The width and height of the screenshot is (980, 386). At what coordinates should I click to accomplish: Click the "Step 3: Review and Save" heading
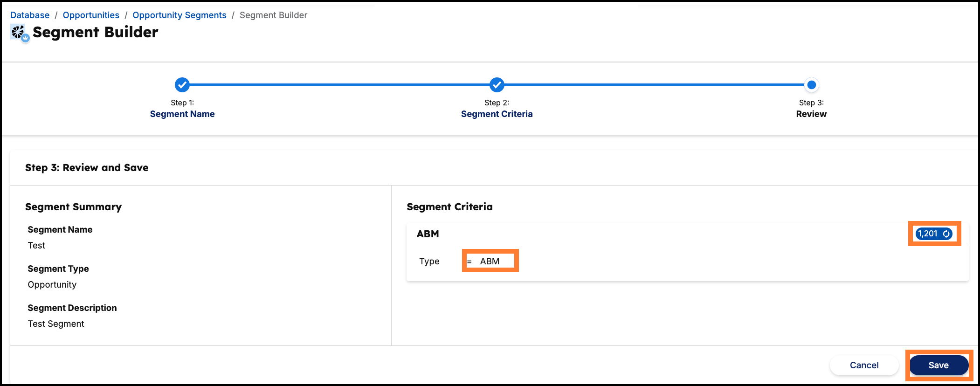[x=87, y=167]
